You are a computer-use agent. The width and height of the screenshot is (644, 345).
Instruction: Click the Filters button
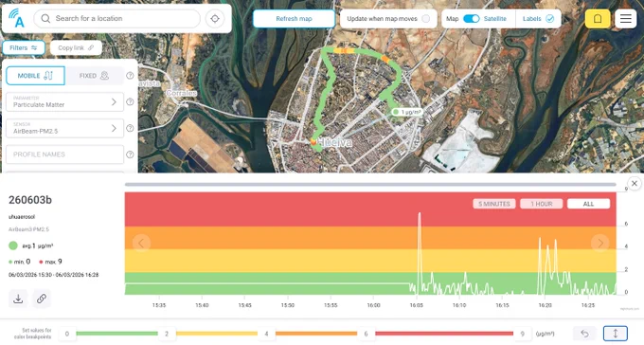pyautogui.click(x=24, y=47)
